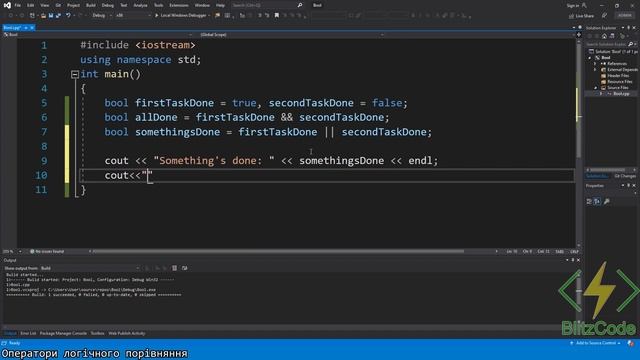Open the Debug menu
The height and width of the screenshot is (360, 640).
point(108,5)
